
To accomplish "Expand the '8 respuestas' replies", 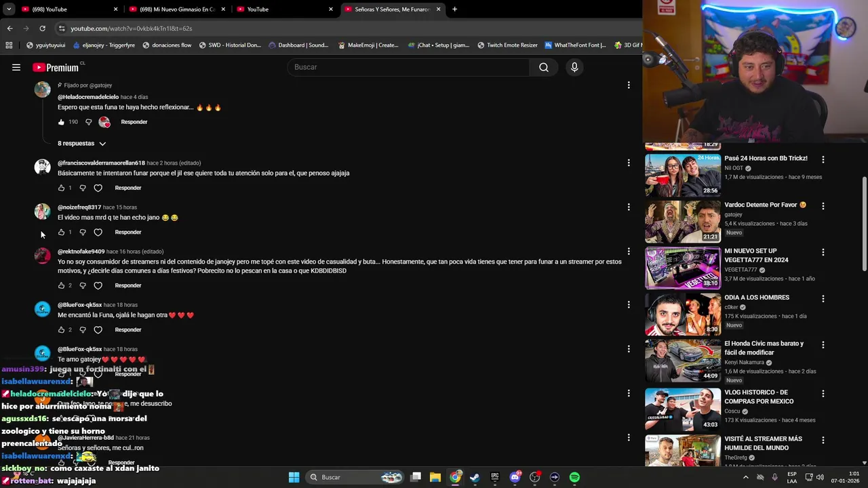I will tap(81, 143).
